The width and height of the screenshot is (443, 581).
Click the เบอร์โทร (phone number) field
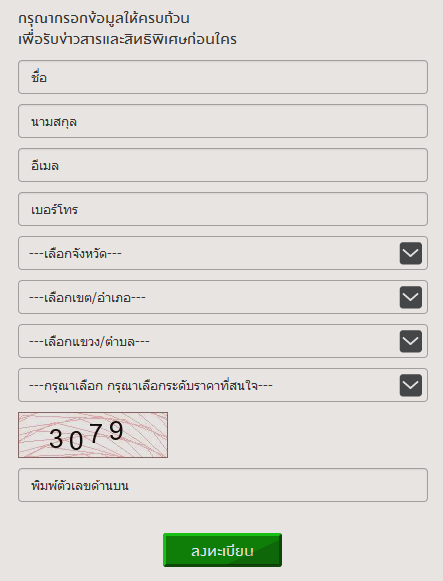(x=223, y=209)
